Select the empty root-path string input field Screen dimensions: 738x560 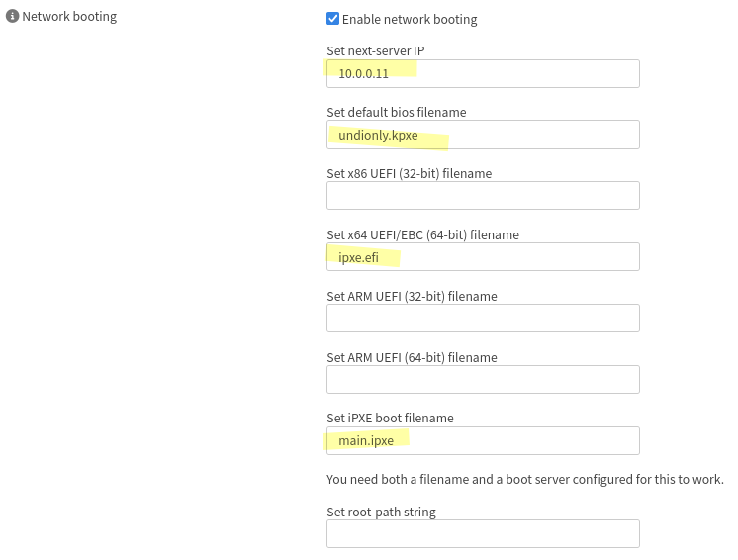(x=483, y=534)
